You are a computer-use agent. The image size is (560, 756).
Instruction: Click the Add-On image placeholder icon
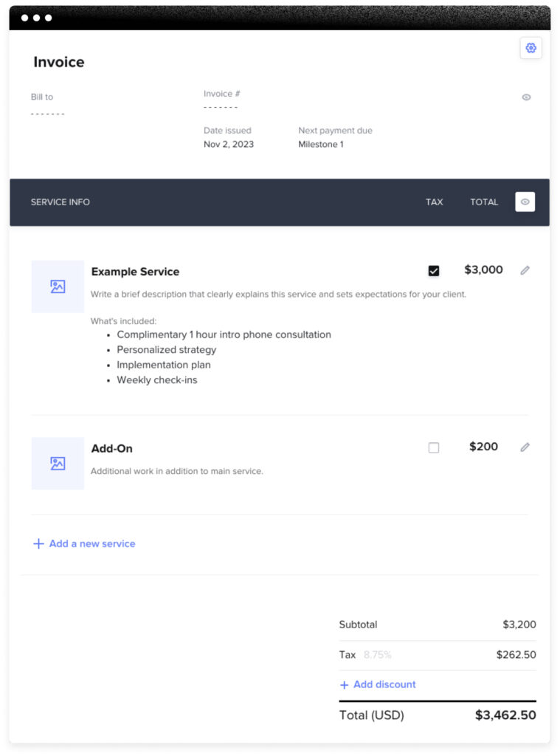58,464
